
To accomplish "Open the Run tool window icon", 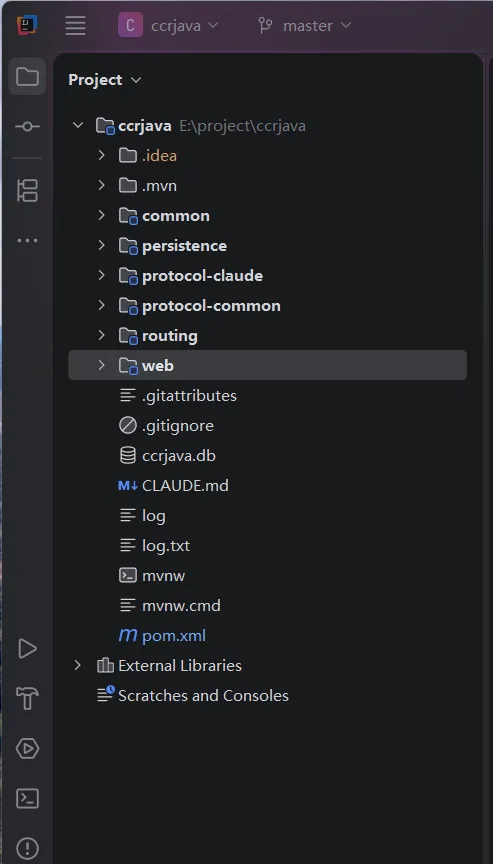I will point(27,649).
